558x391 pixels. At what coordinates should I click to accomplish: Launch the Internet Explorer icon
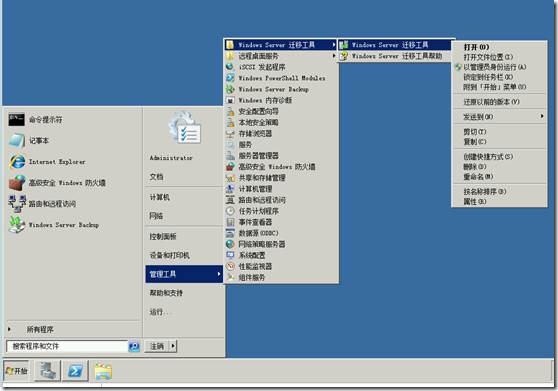click(17, 162)
